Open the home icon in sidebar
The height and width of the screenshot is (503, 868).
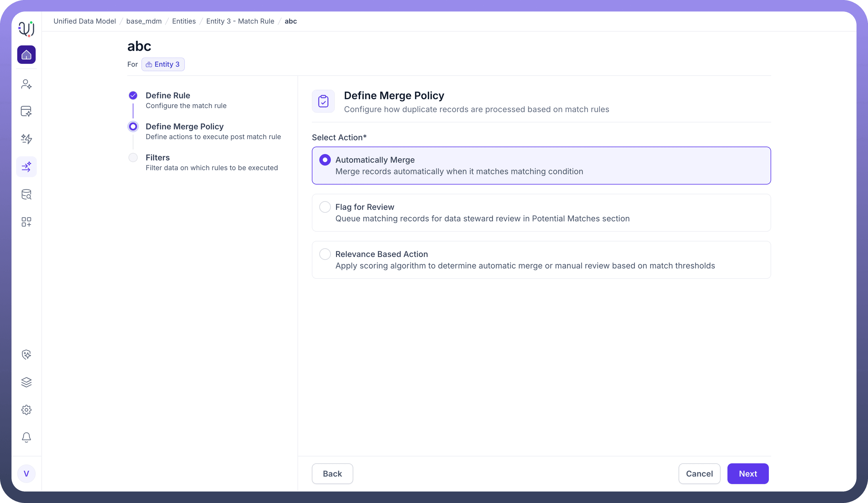(x=26, y=55)
